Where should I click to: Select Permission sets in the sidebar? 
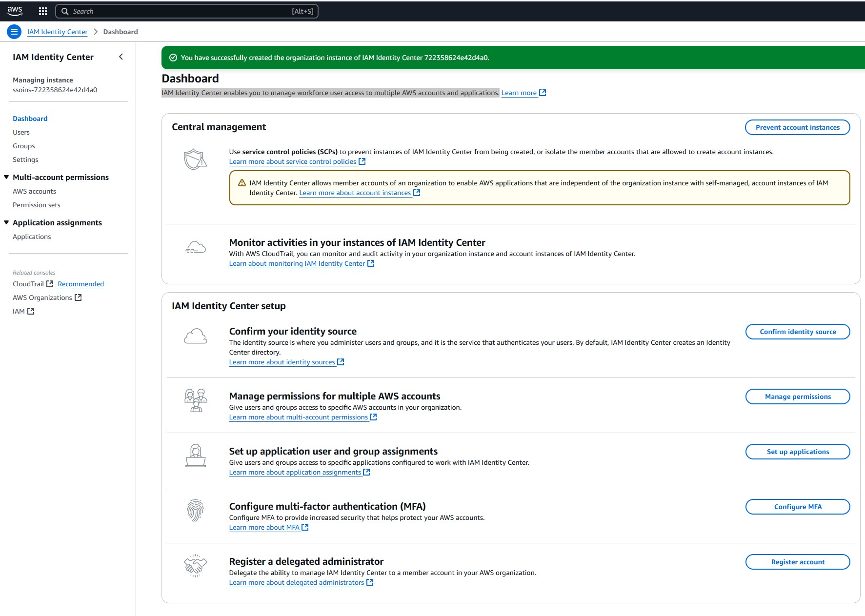click(37, 205)
